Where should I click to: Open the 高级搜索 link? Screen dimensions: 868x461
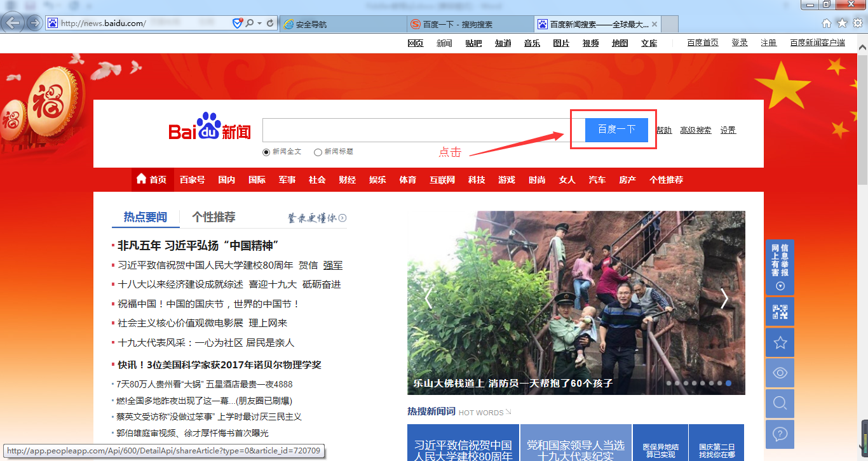[696, 130]
